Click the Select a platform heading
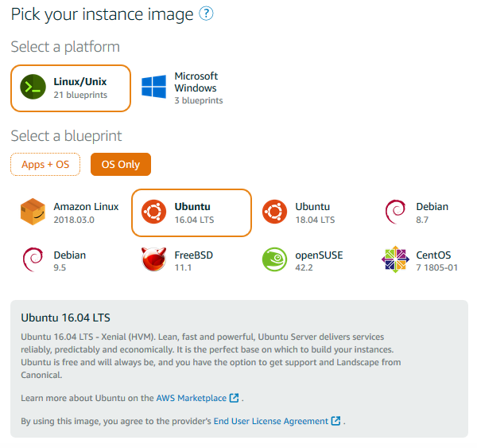Image resolution: width=477 pixels, height=448 pixels. tap(65, 47)
